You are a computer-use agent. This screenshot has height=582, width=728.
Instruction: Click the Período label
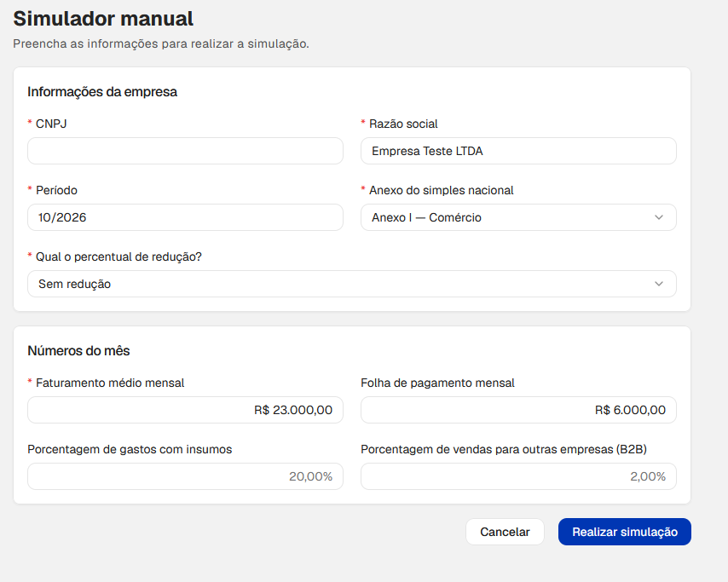coord(56,190)
